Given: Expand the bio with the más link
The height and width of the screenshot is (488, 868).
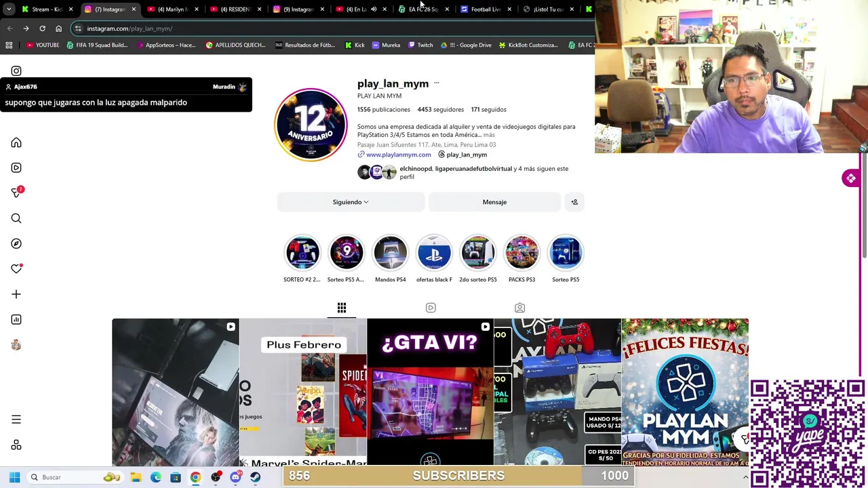Looking at the screenshot, I should coord(489,135).
